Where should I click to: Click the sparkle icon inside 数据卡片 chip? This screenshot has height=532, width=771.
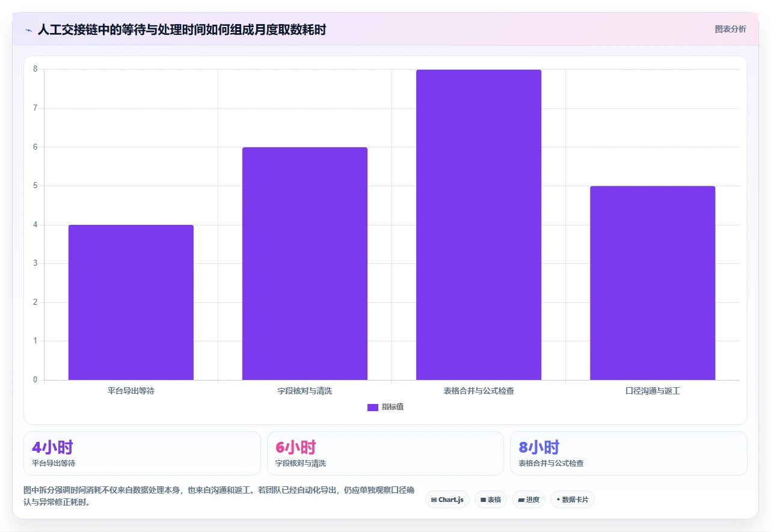(558, 500)
